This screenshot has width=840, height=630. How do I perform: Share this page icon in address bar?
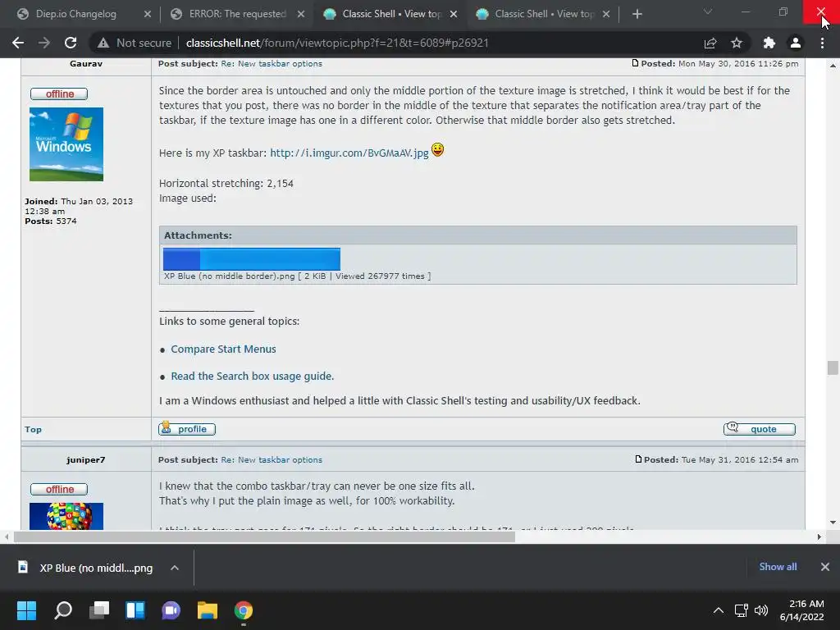[x=710, y=43]
